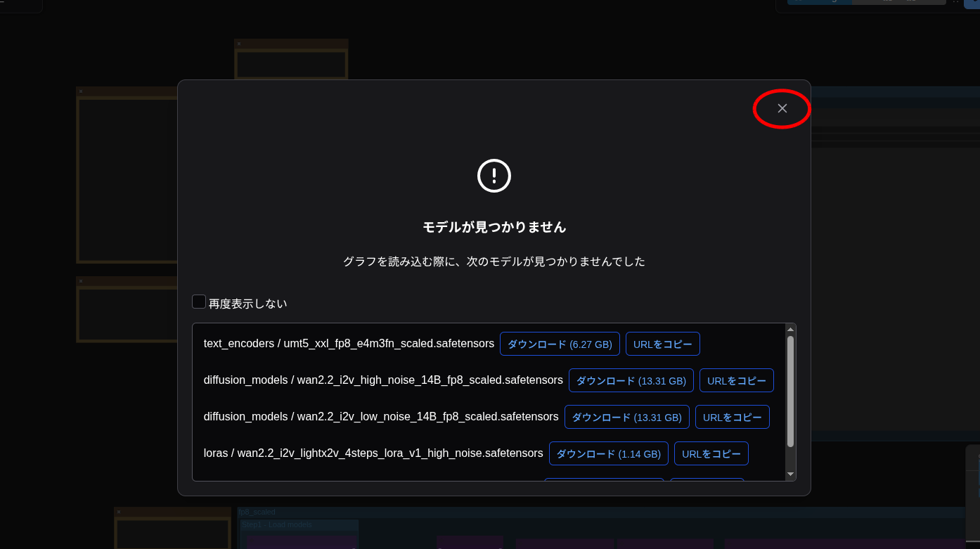
Task: Click the model list scroll up arrow
Action: [x=790, y=330]
